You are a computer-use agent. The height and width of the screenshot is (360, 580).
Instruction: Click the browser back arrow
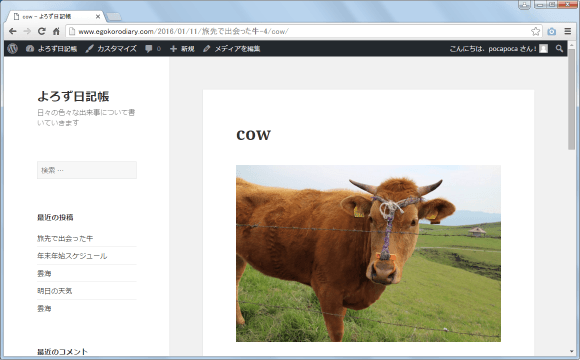13,31
